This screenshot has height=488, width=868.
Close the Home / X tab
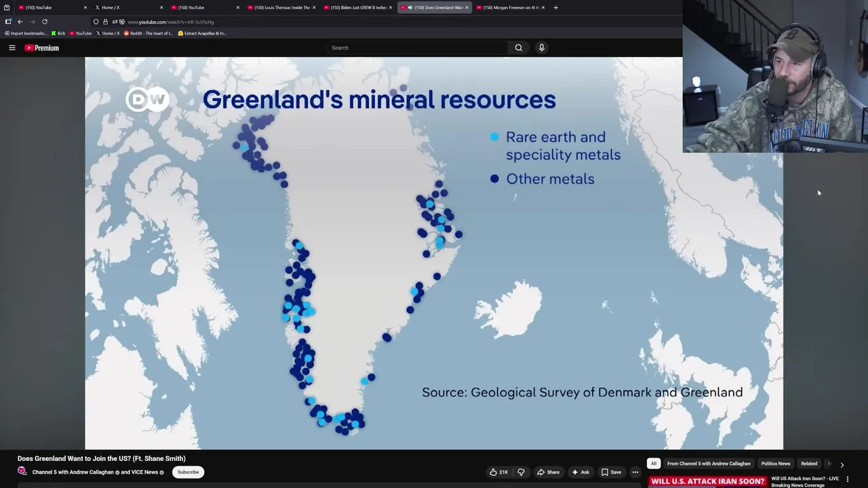(x=161, y=7)
